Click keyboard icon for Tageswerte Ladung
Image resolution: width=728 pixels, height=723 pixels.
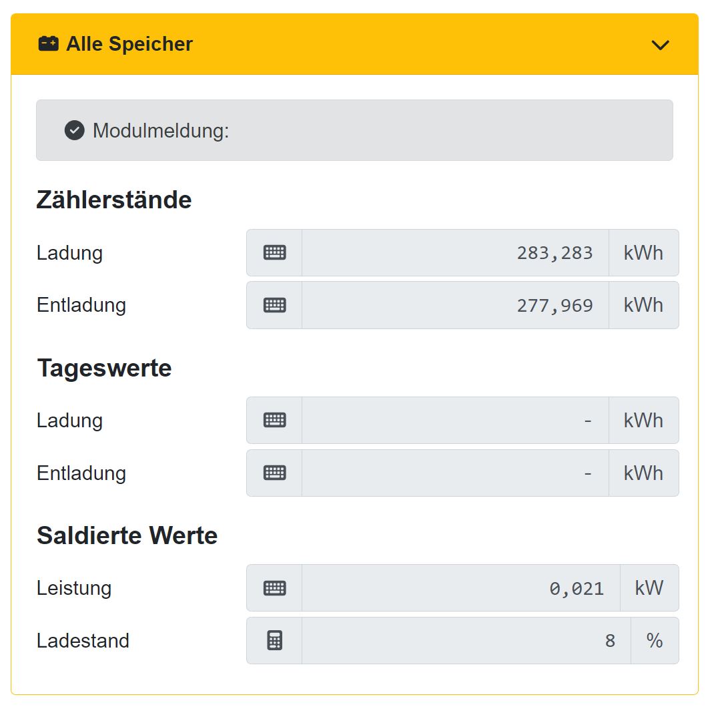click(274, 421)
